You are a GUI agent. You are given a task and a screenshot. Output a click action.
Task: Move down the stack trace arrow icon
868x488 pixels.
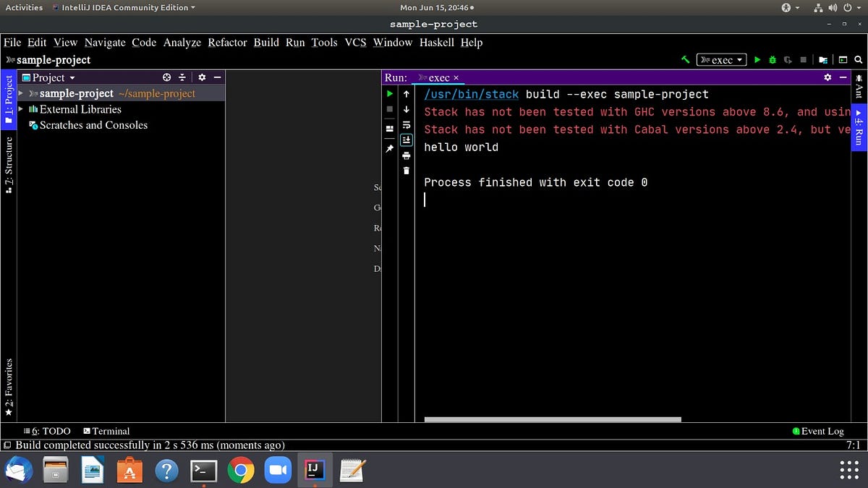[406, 109]
